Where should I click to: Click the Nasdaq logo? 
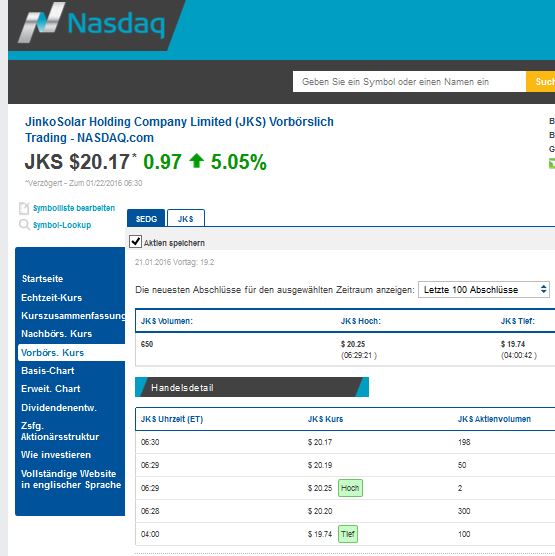(92, 23)
